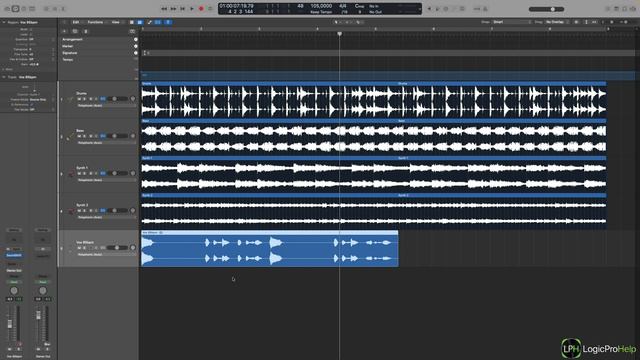Add a marker in Marker track

(x=136, y=46)
